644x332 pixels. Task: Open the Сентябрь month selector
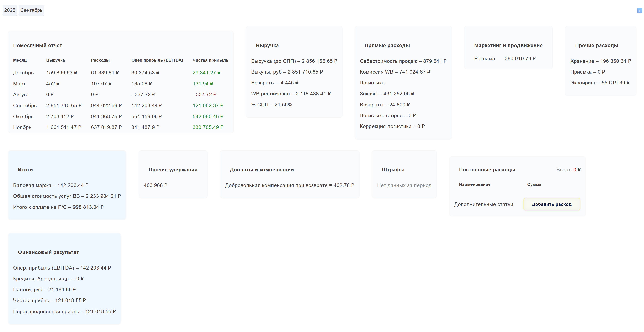[x=32, y=10]
